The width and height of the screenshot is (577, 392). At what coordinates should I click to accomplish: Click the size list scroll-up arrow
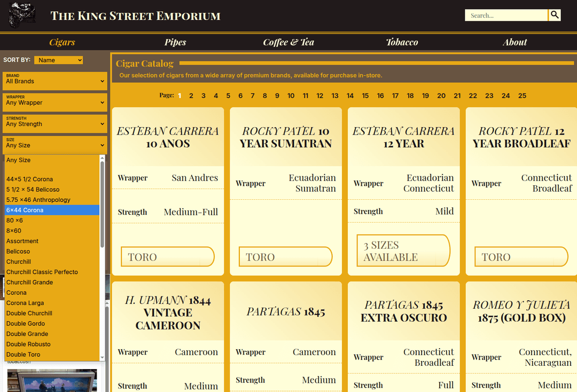[102, 158]
